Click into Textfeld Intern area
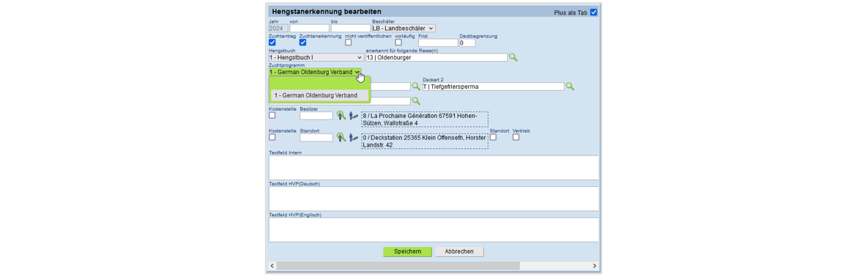This screenshot has height=278, width=868. 434,168
